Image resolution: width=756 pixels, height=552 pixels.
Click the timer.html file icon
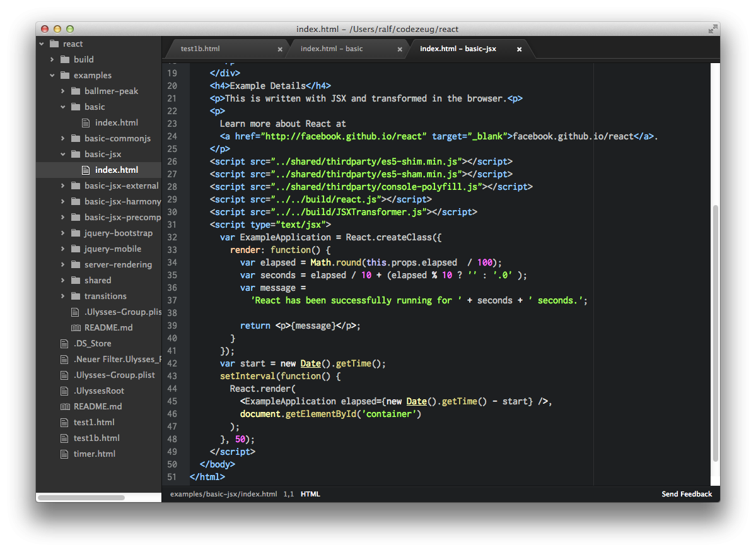(x=64, y=454)
